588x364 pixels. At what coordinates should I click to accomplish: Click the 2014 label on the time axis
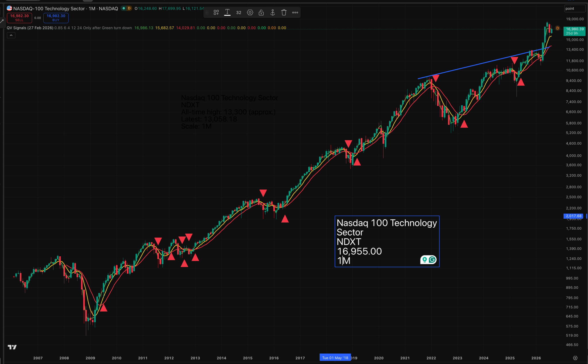pos(221,358)
